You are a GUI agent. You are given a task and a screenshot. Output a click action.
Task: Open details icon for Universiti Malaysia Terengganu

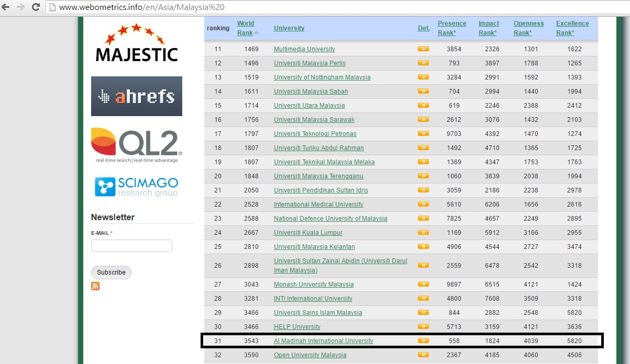(x=423, y=176)
